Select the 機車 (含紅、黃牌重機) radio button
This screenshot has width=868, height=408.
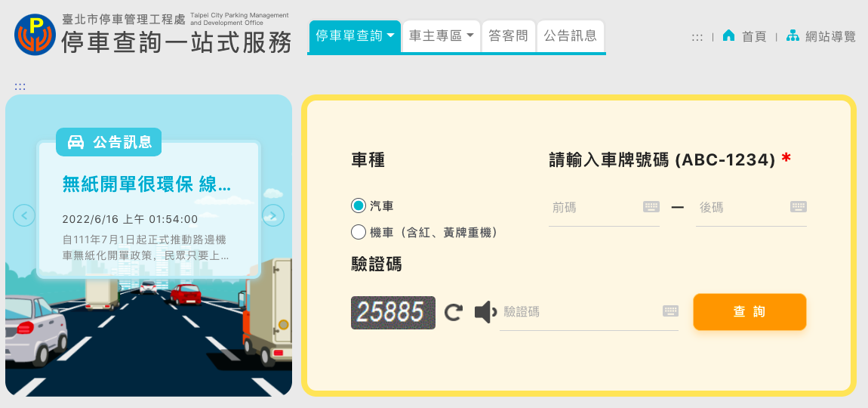tap(359, 232)
